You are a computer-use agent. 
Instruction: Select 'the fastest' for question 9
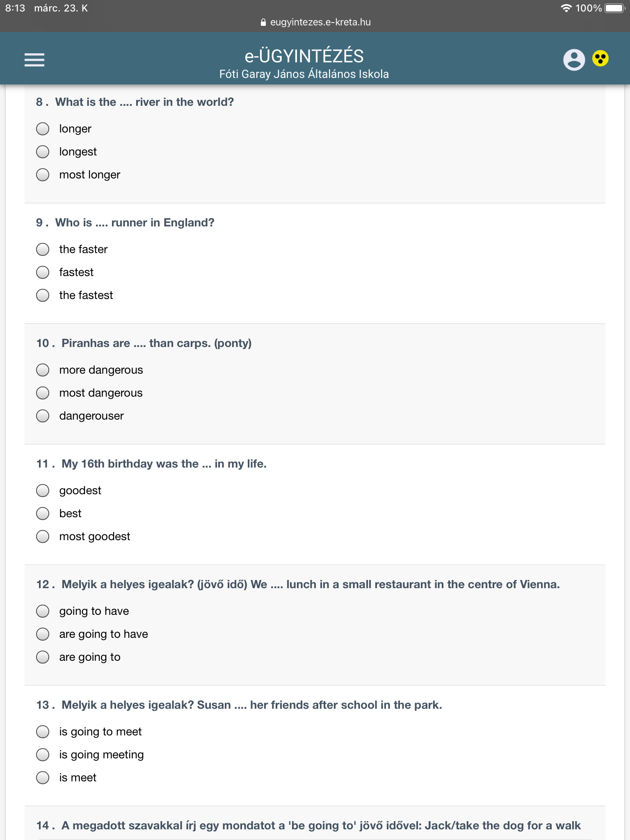coord(43,295)
